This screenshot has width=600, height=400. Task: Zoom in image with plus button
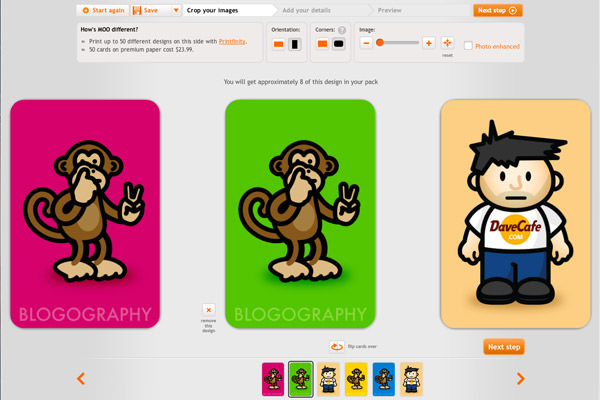click(429, 43)
